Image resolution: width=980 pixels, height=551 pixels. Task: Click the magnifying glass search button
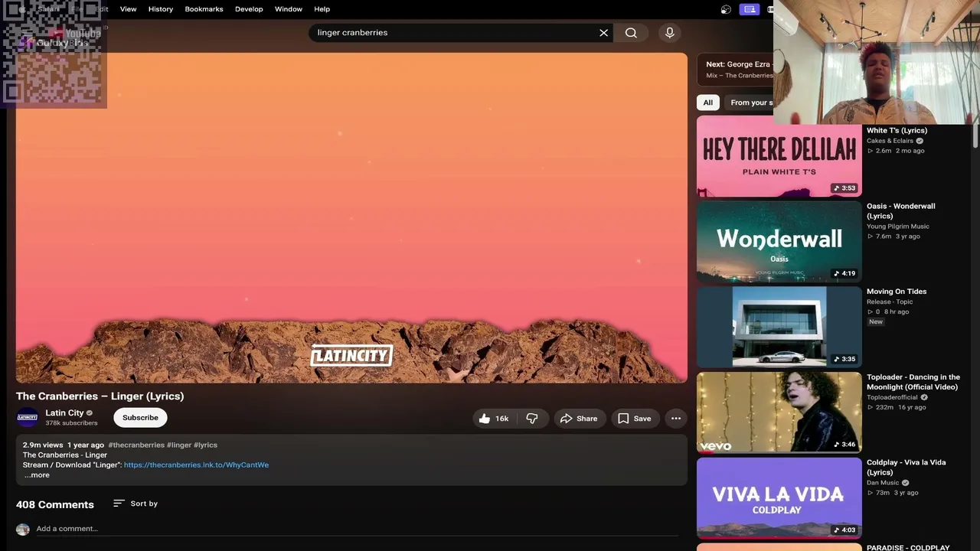click(x=631, y=33)
